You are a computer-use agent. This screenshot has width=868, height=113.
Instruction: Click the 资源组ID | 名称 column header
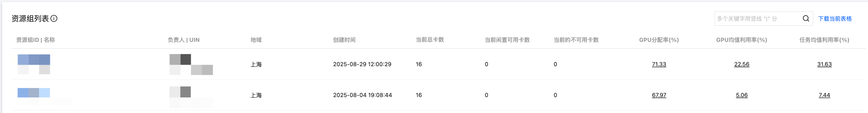tap(35, 40)
